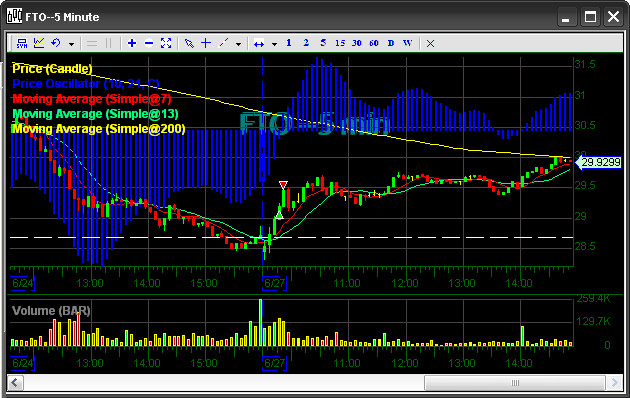This screenshot has width=630, height=398.
Task: Select the pointer arrow tool
Action: 189,43
